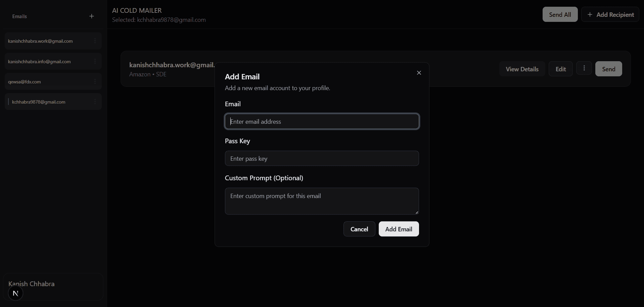Click the Add Recipient button
Viewport: 644px width, 307px height.
click(x=611, y=14)
